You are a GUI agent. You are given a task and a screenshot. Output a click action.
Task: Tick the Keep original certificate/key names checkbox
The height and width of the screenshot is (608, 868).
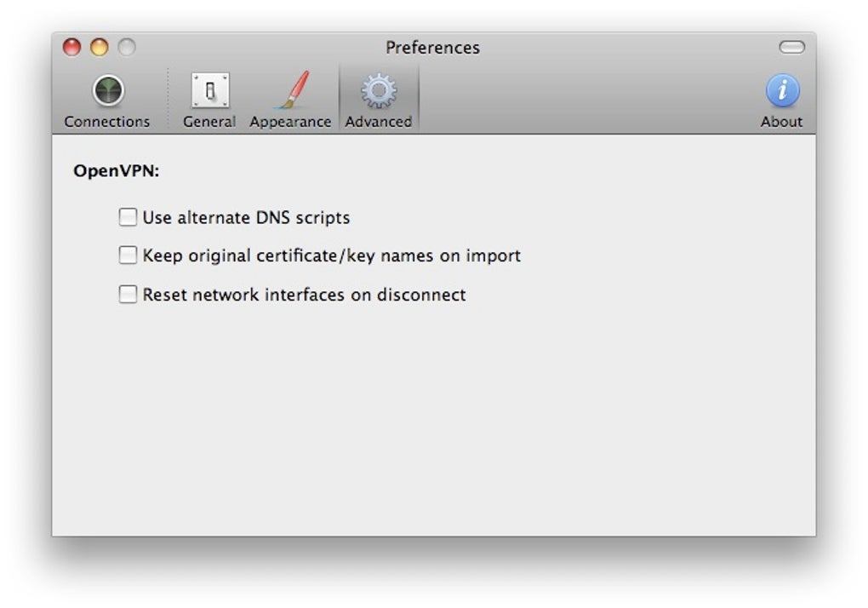click(128, 255)
